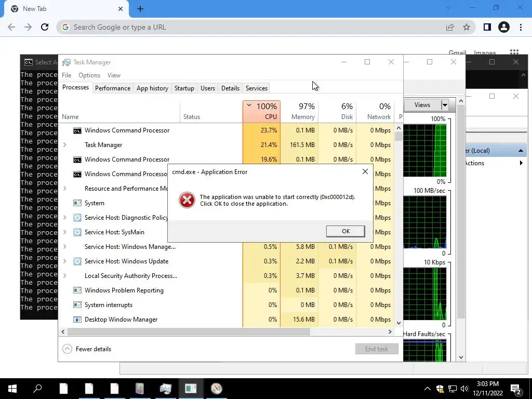
Task: Sort processes by the CPU column header
Action: coord(262,112)
